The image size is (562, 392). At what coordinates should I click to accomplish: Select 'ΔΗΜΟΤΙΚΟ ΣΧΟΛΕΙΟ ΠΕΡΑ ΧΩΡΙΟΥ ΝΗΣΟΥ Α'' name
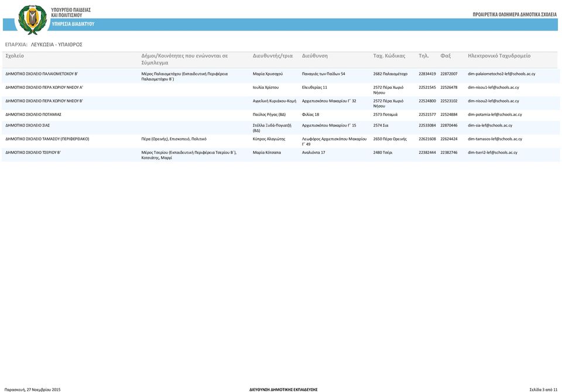point(44,87)
